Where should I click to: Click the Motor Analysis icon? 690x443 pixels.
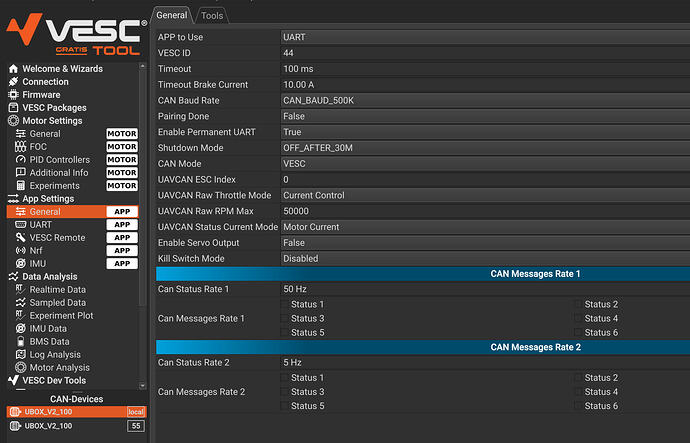21,367
